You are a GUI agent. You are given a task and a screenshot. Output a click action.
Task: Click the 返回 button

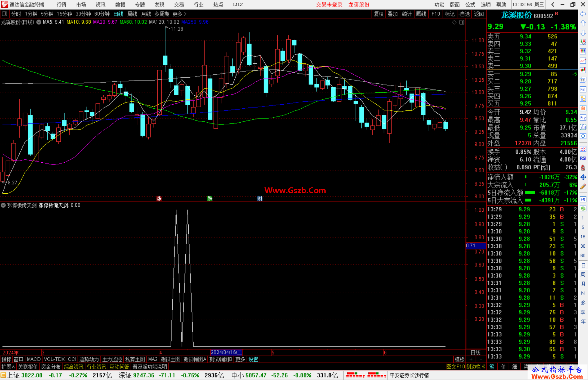point(479,14)
